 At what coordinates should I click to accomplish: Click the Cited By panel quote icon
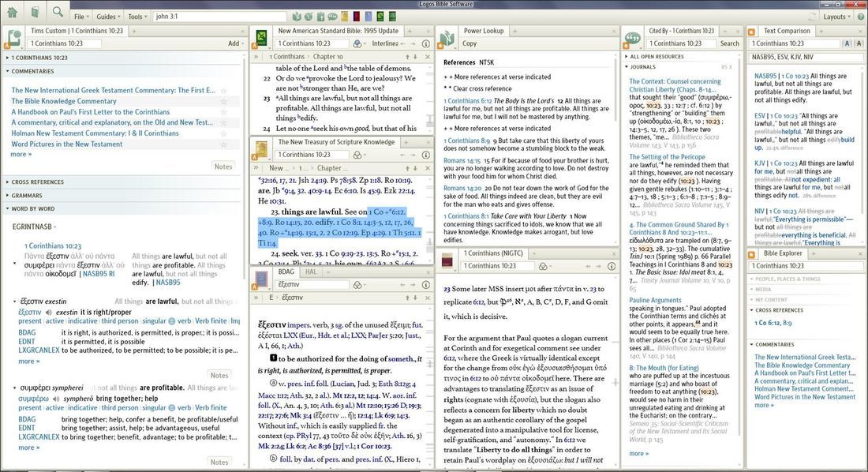tap(632, 39)
